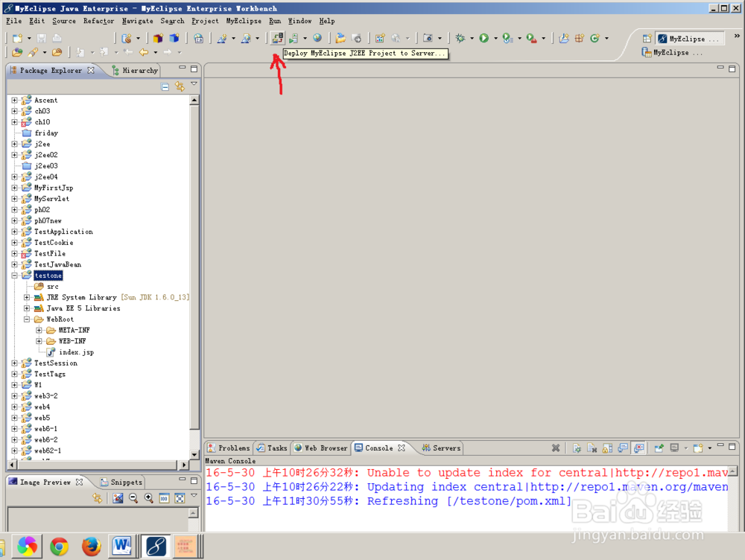Viewport: 745px width, 560px height.
Task: Switch to the Snippets tab
Action: pyautogui.click(x=121, y=482)
